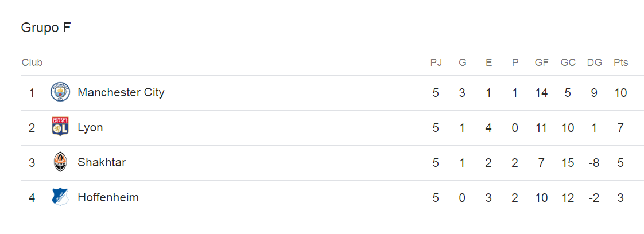Click the Manchester City crest icon
The height and width of the screenshot is (234, 644).
tap(60, 92)
